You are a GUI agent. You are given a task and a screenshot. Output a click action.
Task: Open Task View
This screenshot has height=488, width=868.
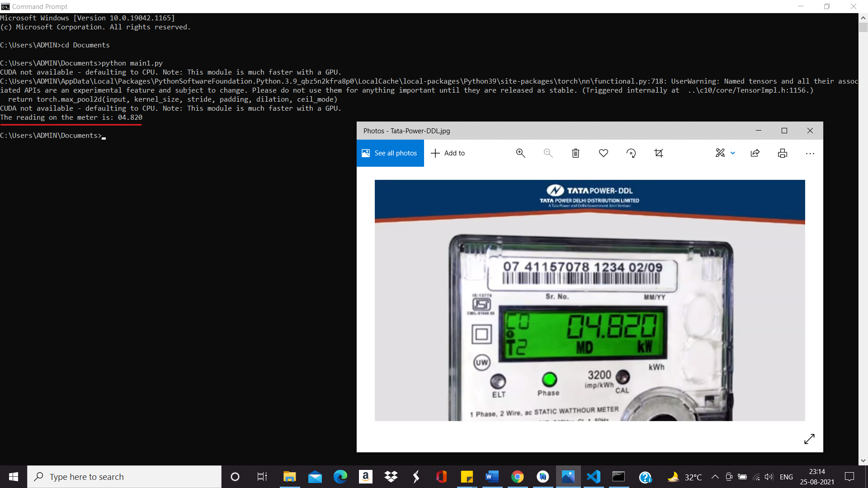pyautogui.click(x=262, y=477)
